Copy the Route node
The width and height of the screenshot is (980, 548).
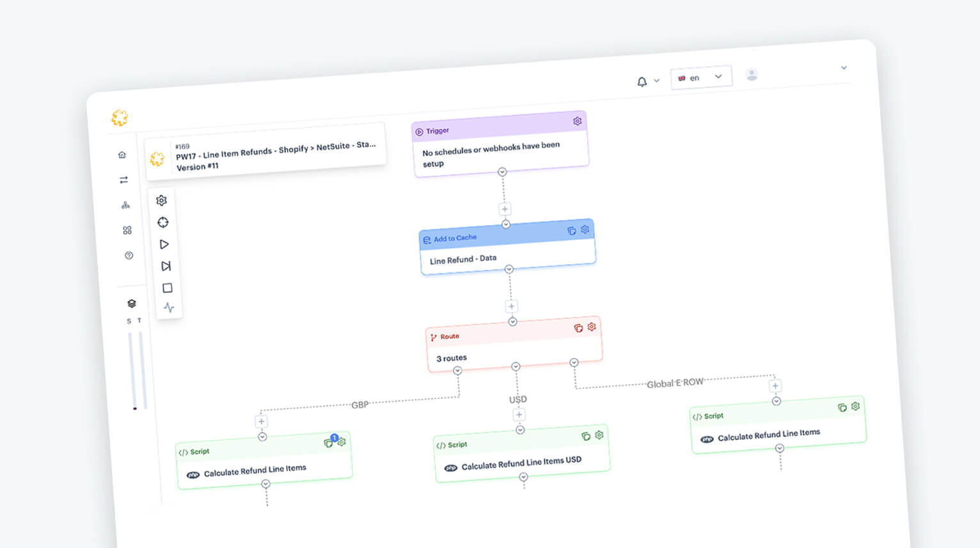(578, 328)
